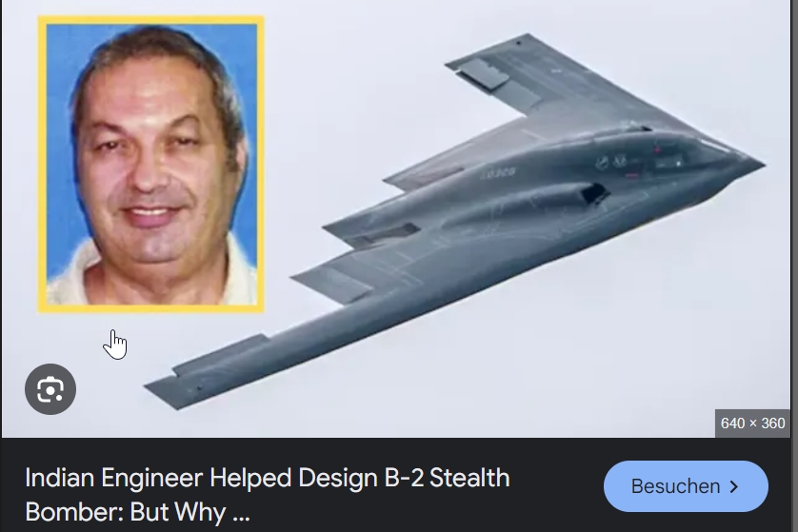
Task: Open Google Lens search icon on the image
Action: (x=50, y=389)
